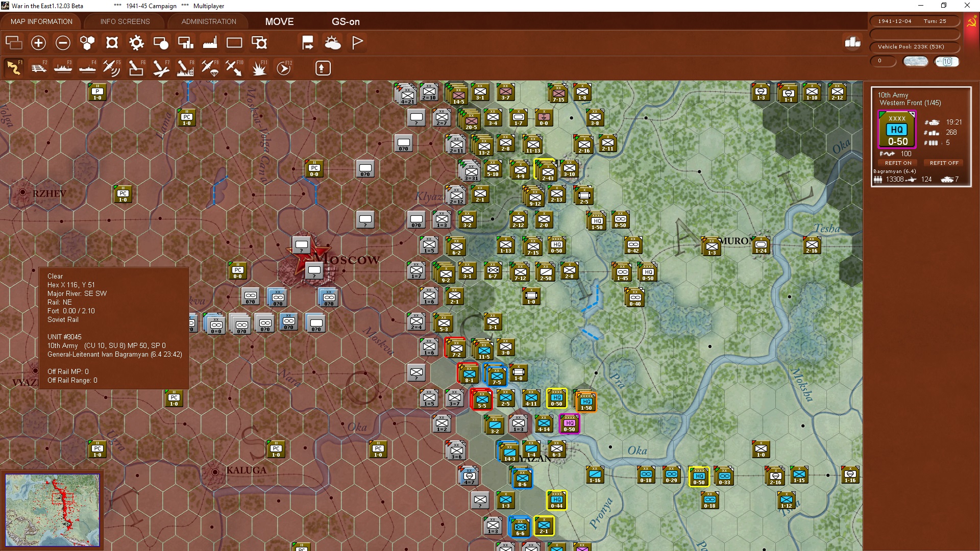980x551 pixels.
Task: Click the flag with arrow icon
Action: tap(308, 43)
